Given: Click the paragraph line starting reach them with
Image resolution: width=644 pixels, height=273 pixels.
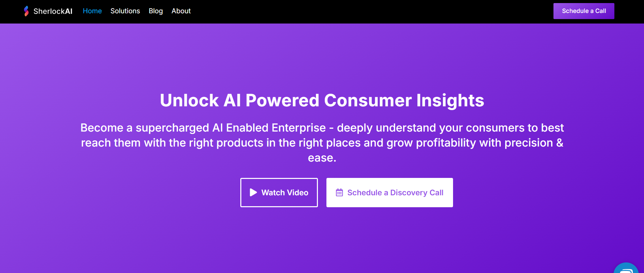Looking at the screenshot, I should 322,143.
